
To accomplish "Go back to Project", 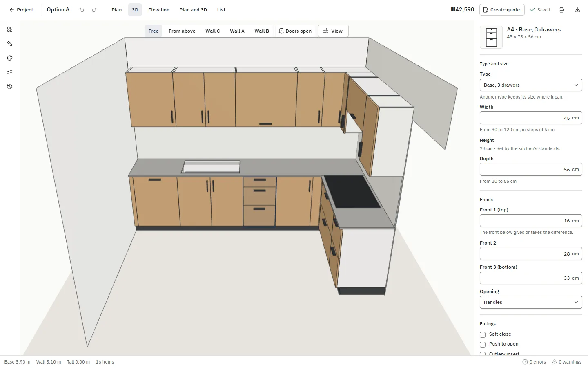I will point(21,10).
